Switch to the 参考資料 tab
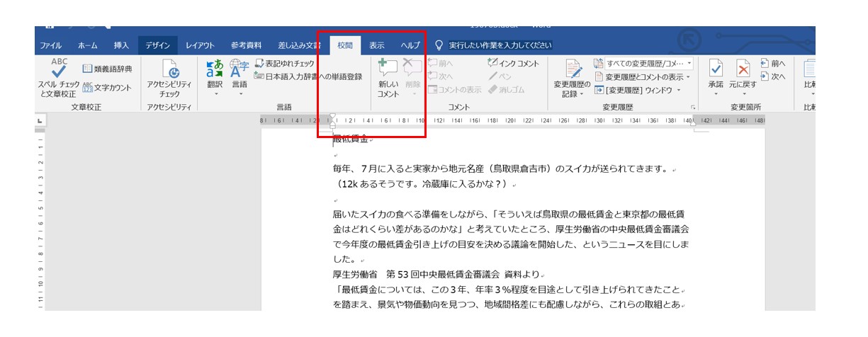868x337 pixels. pos(246,45)
